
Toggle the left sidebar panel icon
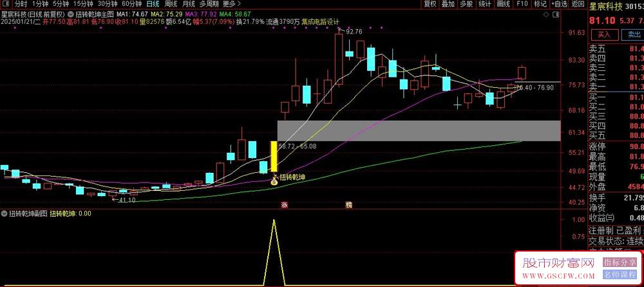click(x=6, y=5)
